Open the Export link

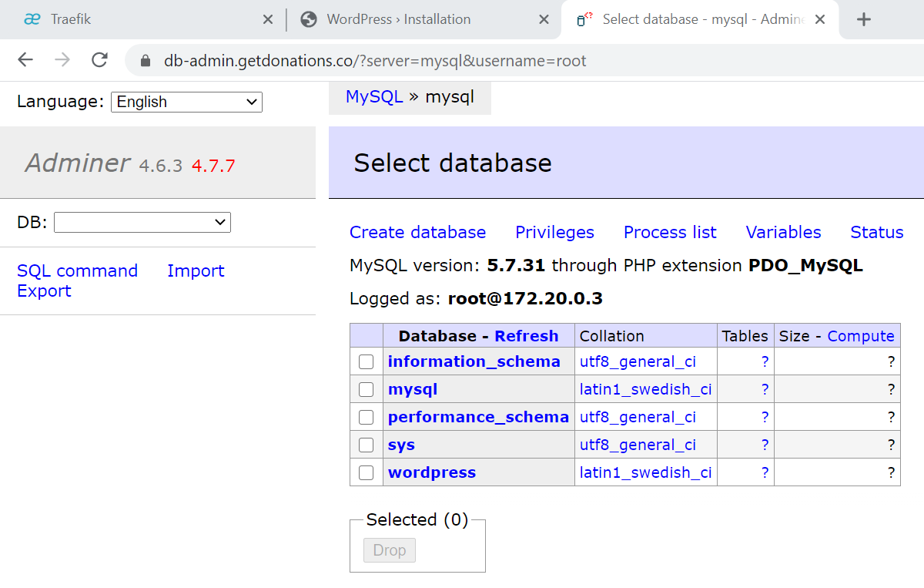[x=44, y=291]
